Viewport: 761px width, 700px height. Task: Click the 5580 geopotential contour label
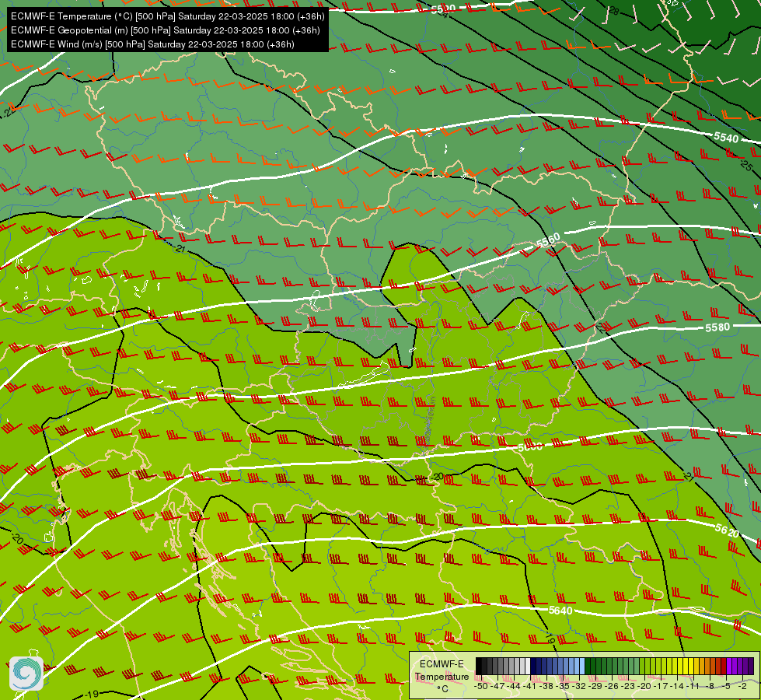coord(717,327)
